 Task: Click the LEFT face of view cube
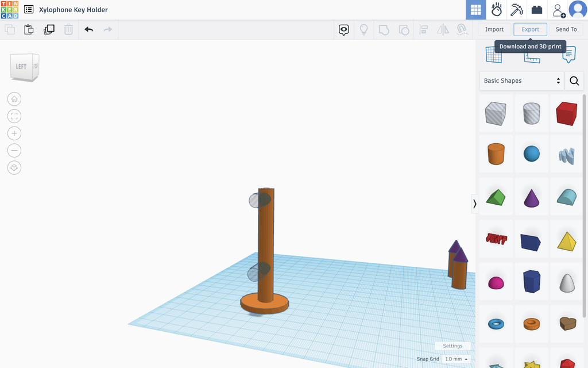(21, 67)
